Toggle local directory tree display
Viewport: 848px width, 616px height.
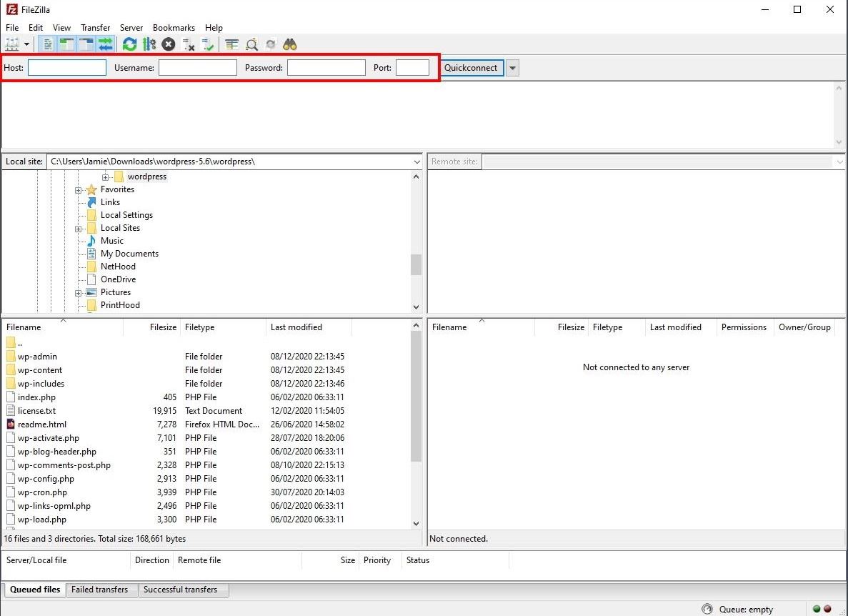[67, 44]
